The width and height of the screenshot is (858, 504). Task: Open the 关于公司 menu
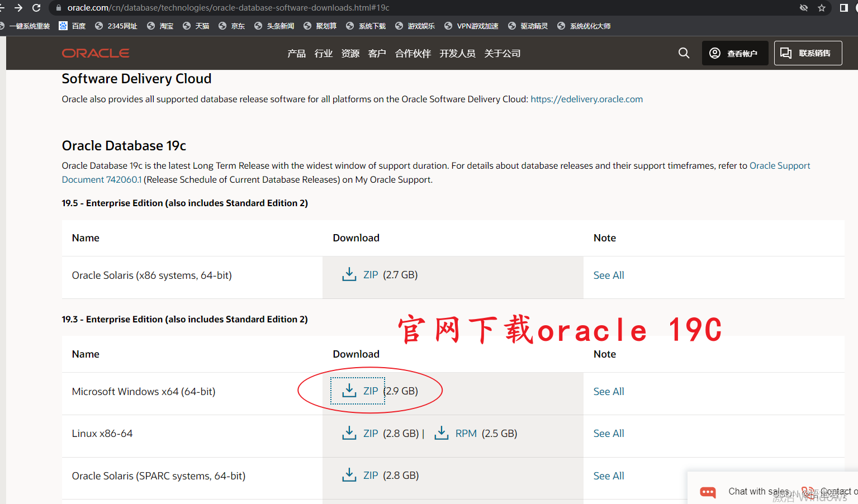(502, 53)
